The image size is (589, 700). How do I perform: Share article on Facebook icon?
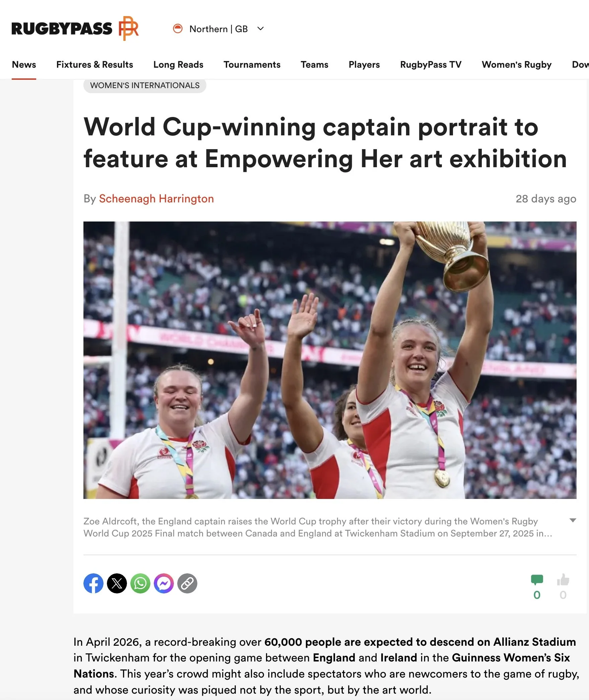click(93, 583)
